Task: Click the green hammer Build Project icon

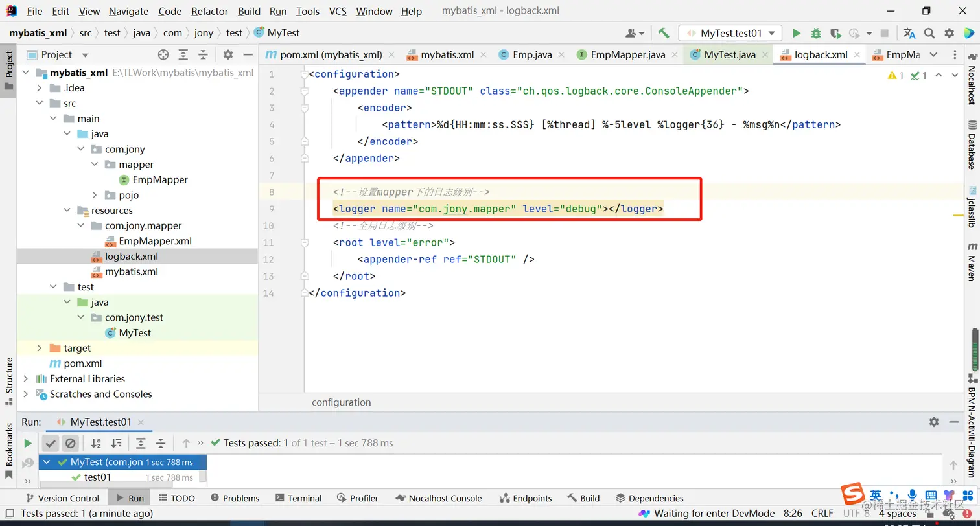Action: click(x=664, y=33)
